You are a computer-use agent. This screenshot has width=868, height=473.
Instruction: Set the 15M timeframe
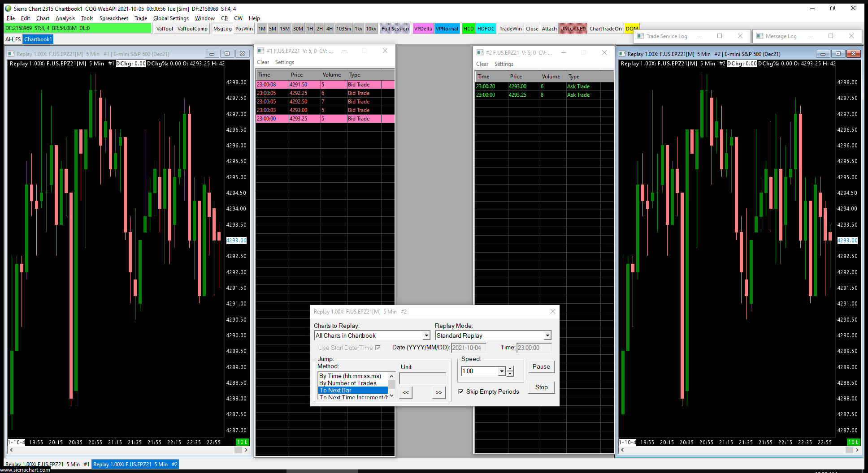(x=285, y=29)
